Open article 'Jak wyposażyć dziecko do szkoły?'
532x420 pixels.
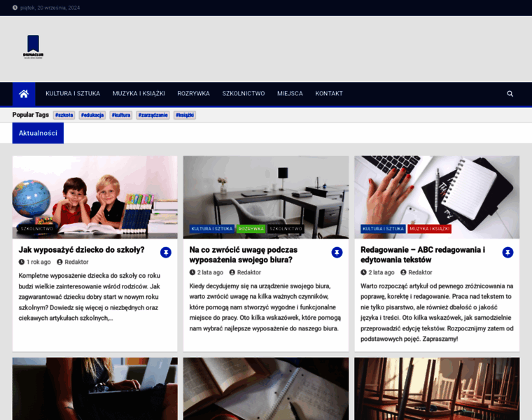(x=81, y=250)
